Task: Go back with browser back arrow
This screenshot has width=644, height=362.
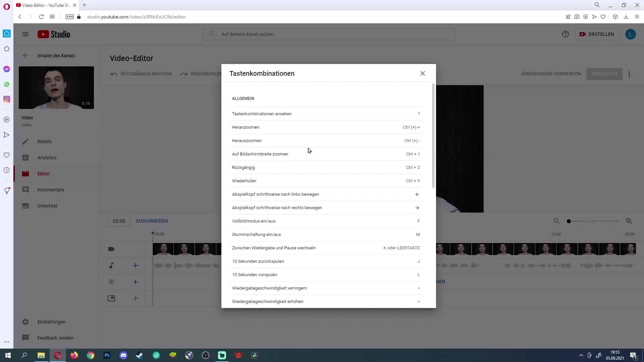Action: tap(20, 17)
